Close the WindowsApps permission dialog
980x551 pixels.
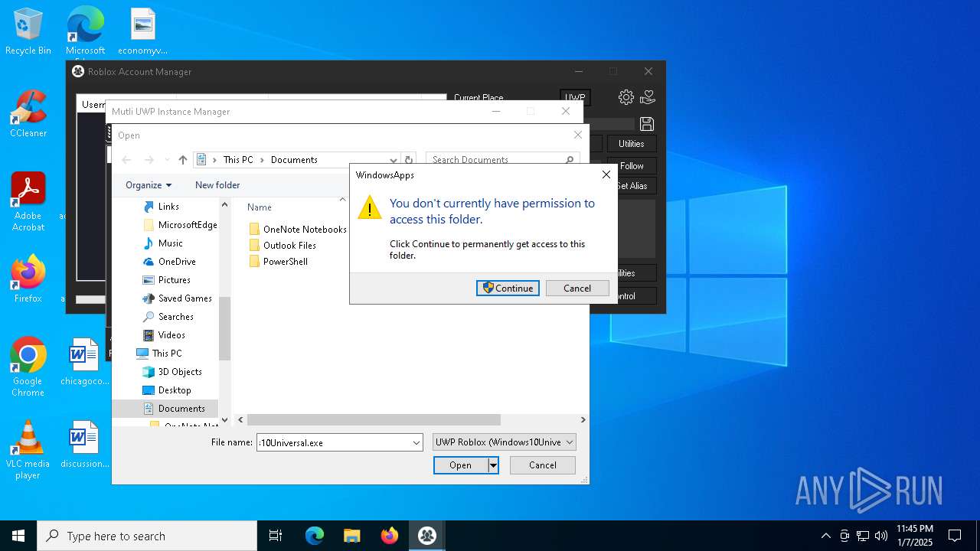click(606, 174)
